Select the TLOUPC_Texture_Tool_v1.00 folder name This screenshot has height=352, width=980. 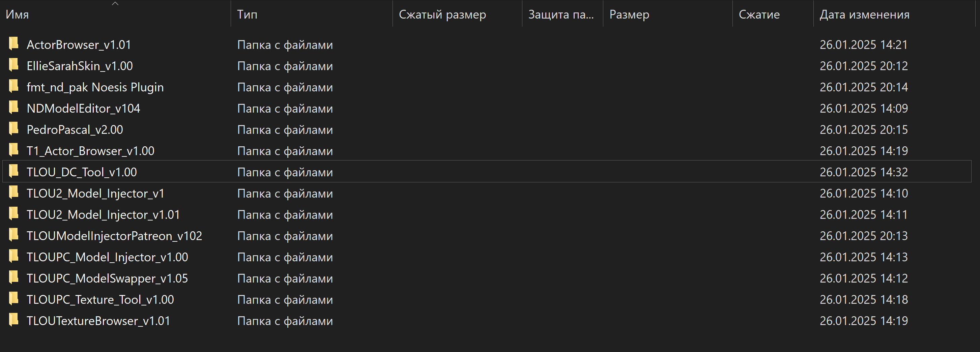(100, 300)
